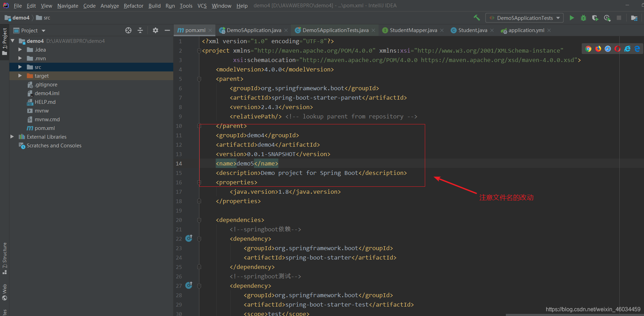The image size is (644, 316).
Task: Click the stop run square icon
Action: (x=619, y=18)
